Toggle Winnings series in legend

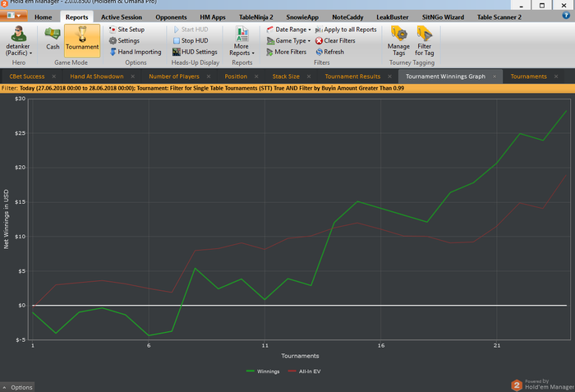pyautogui.click(x=263, y=371)
